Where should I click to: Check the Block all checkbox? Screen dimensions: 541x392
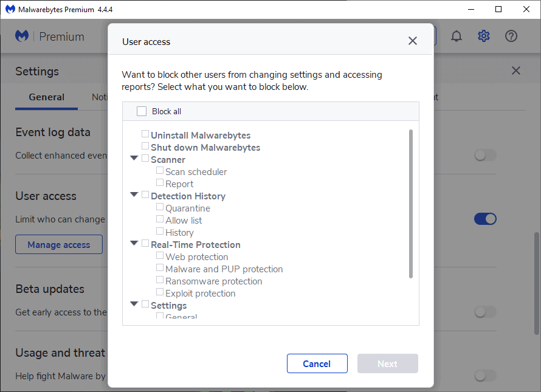[x=142, y=111]
